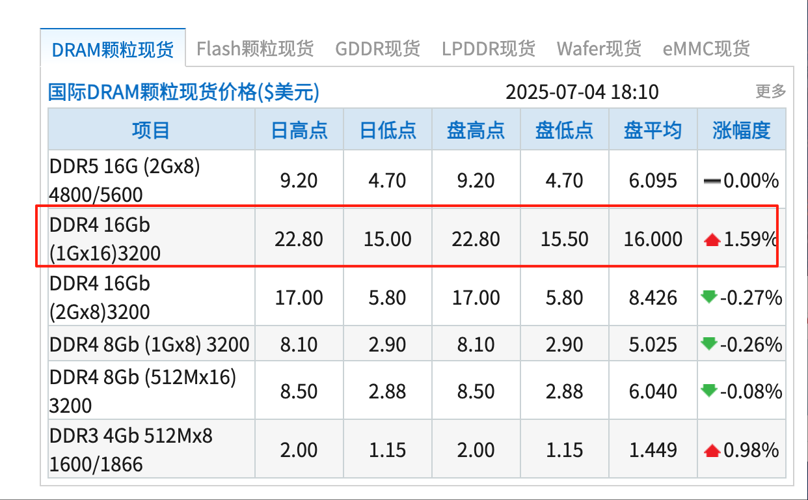
Task: Open the LPDDR现货 tab
Action: (x=489, y=48)
